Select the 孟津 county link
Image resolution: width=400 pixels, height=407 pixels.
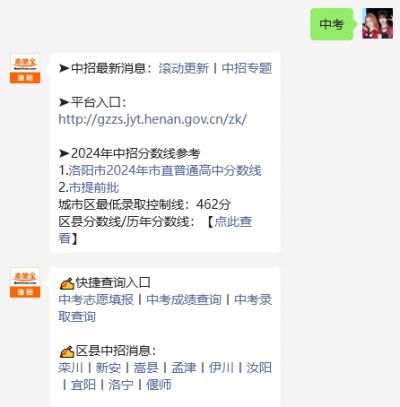pyautogui.click(x=183, y=368)
